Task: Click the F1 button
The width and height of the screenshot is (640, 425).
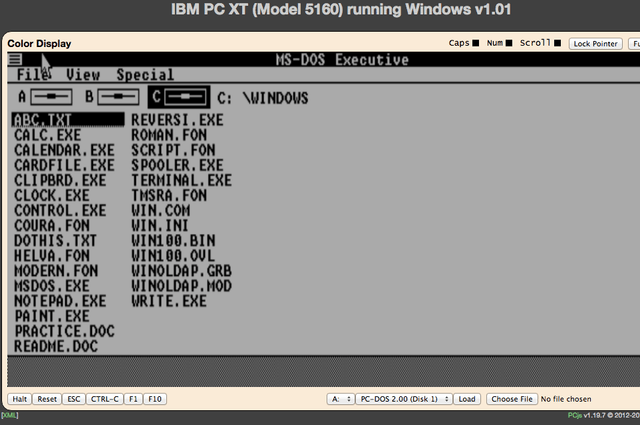Action: pyautogui.click(x=133, y=399)
